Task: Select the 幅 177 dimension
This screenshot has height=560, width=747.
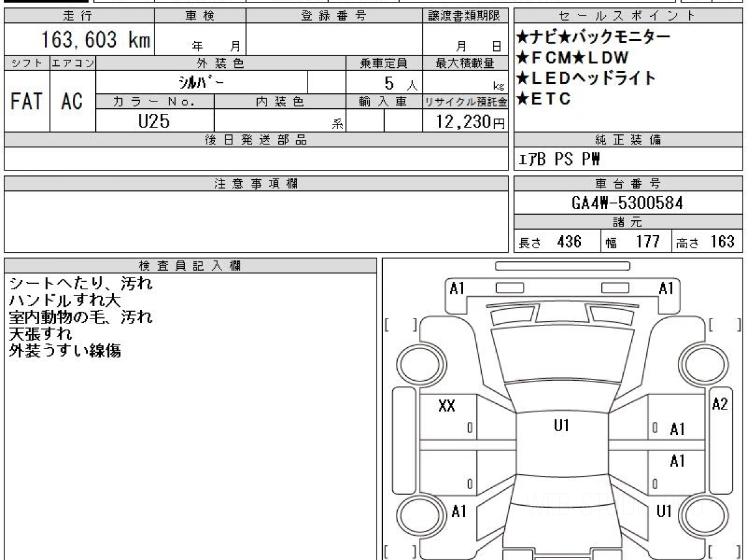Action: [632, 242]
